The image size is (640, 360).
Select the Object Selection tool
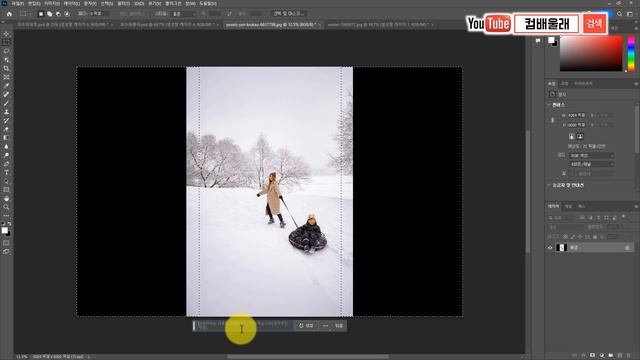(6, 60)
